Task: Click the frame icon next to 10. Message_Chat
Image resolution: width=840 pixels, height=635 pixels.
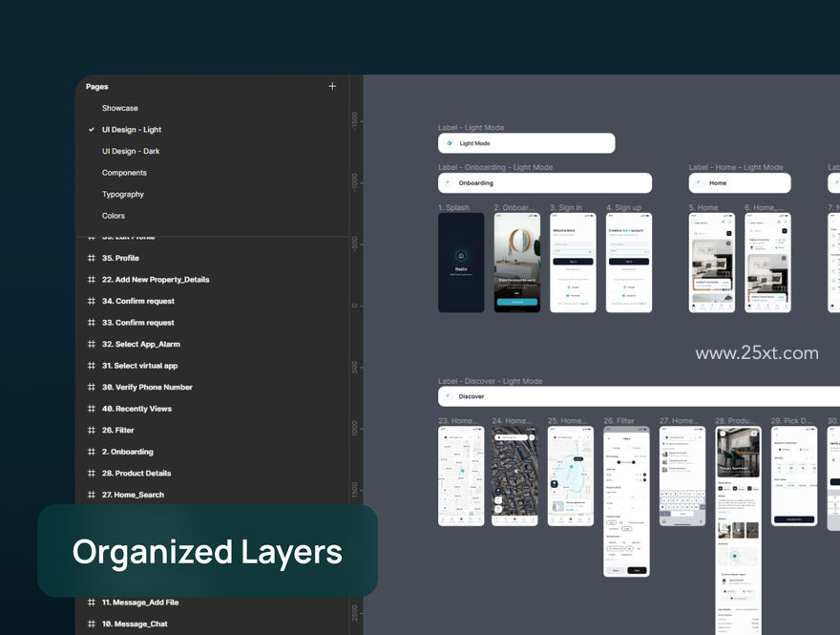Action: tap(91, 624)
